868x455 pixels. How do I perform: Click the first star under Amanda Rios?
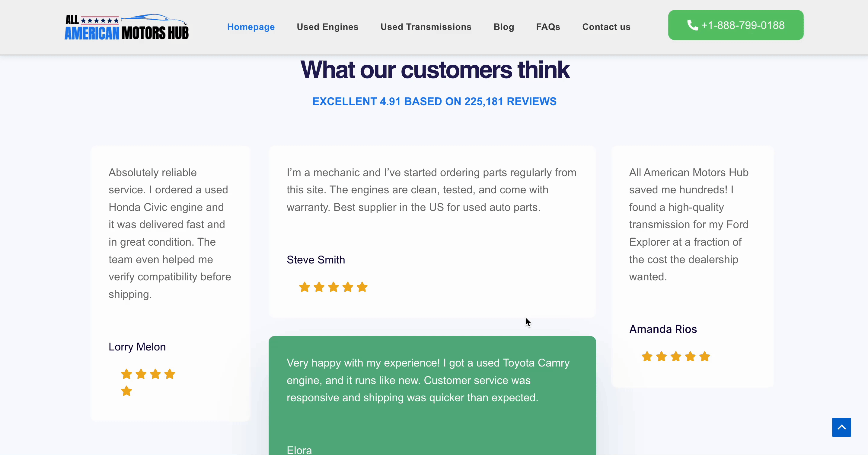pyautogui.click(x=647, y=357)
